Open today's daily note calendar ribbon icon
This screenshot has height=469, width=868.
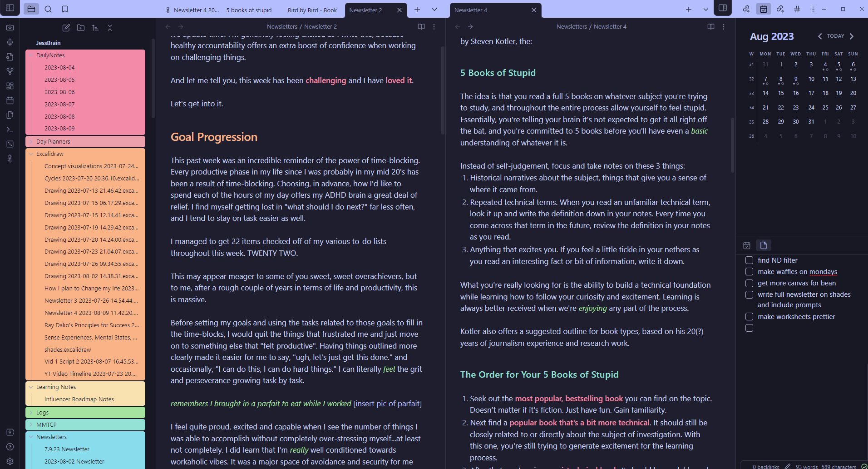coord(10,100)
